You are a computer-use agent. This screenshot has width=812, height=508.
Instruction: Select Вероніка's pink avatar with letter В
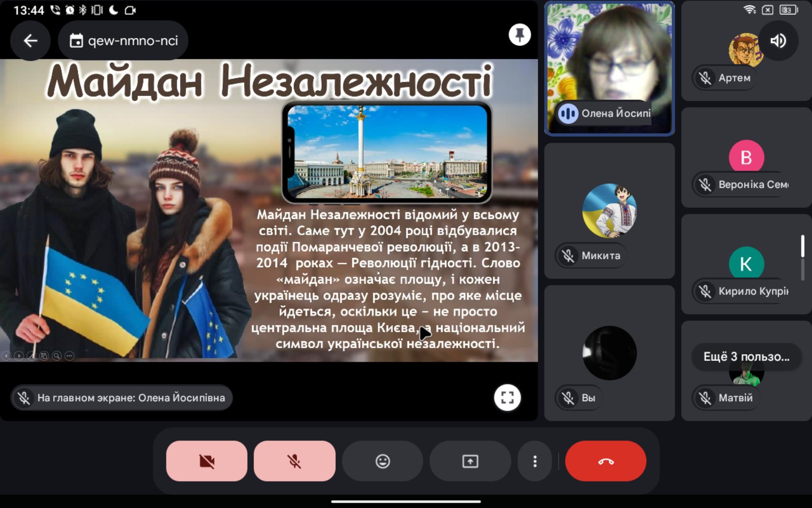(746, 157)
